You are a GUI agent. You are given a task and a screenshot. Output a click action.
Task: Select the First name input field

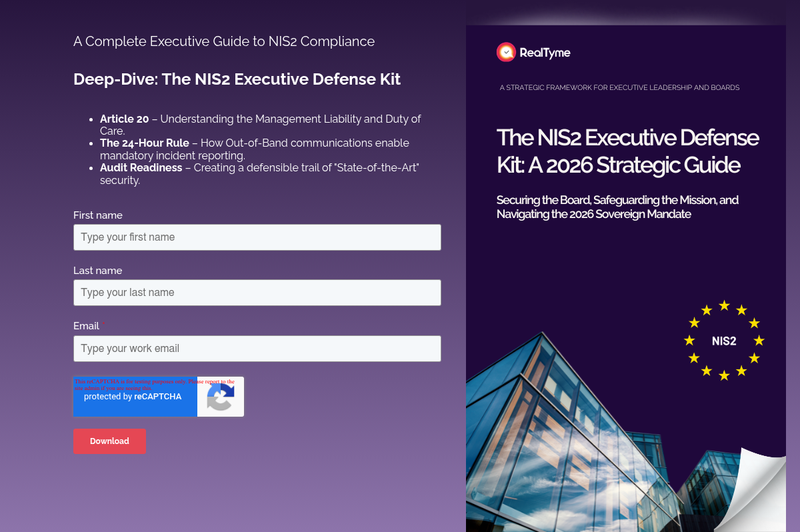(257, 237)
